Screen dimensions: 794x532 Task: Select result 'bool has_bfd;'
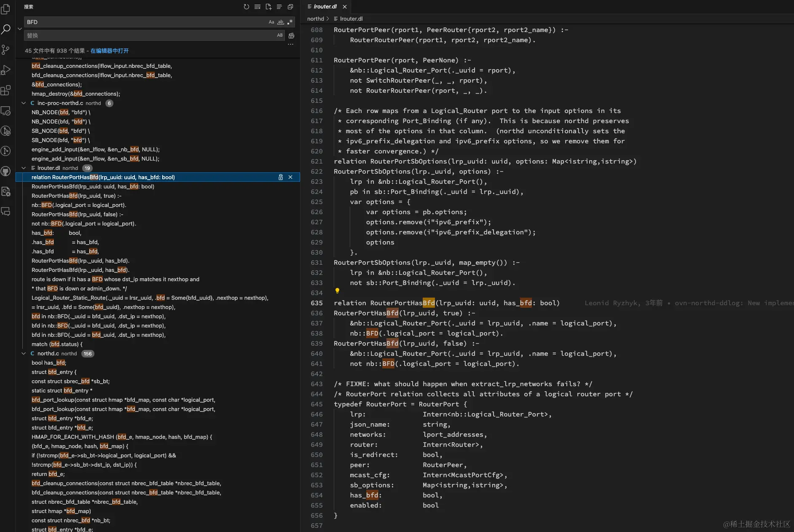click(49, 363)
